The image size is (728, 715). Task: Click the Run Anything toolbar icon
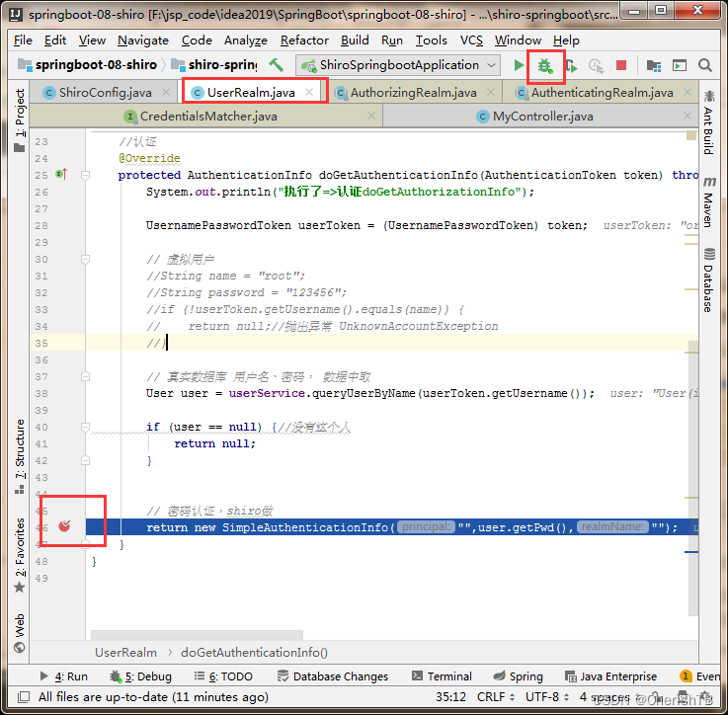tap(680, 66)
